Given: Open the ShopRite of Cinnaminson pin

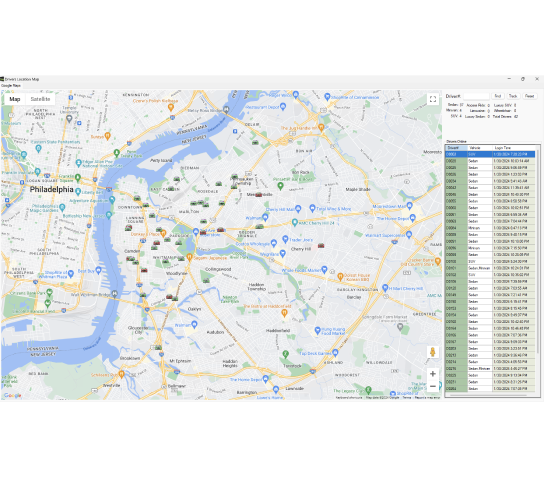Looking at the screenshot, I should pyautogui.click(x=327, y=96).
